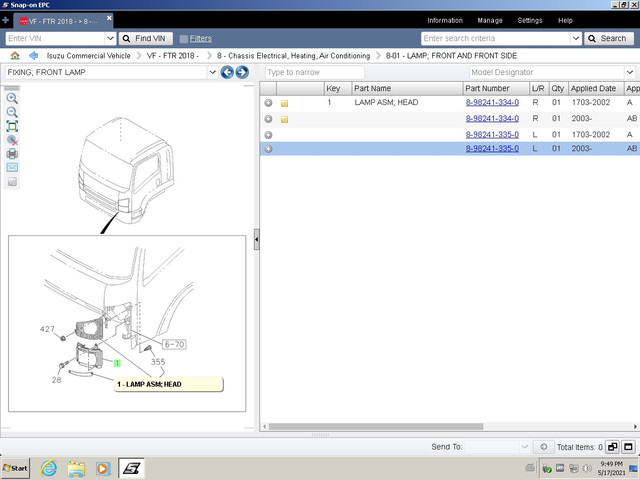The image size is (640, 480).
Task: Open a new tab with the plus icon
Action: pyautogui.click(x=5, y=20)
